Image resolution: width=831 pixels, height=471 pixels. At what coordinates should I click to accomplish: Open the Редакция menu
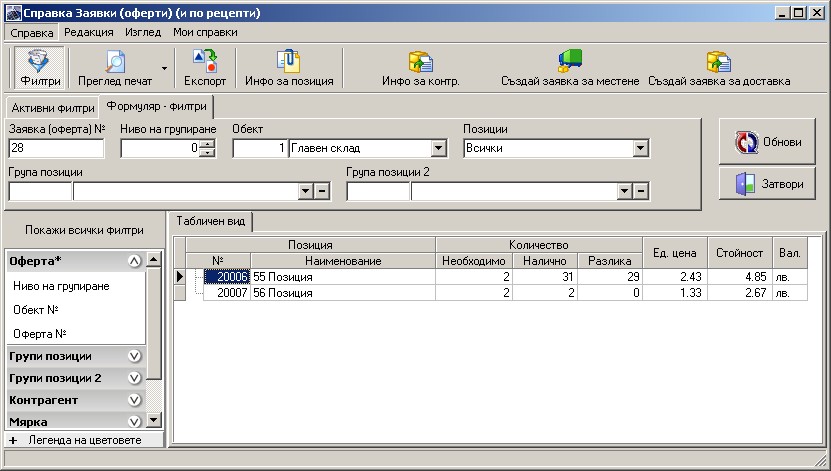89,32
